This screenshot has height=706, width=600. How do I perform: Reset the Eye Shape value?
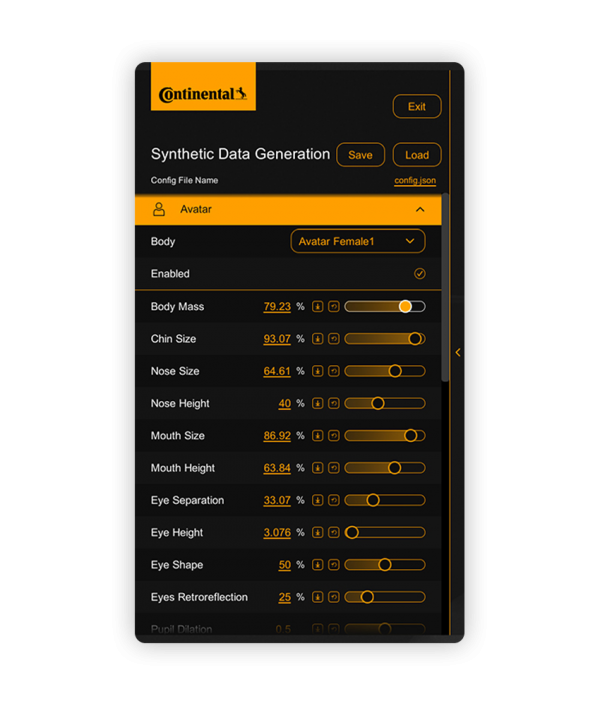coord(333,565)
